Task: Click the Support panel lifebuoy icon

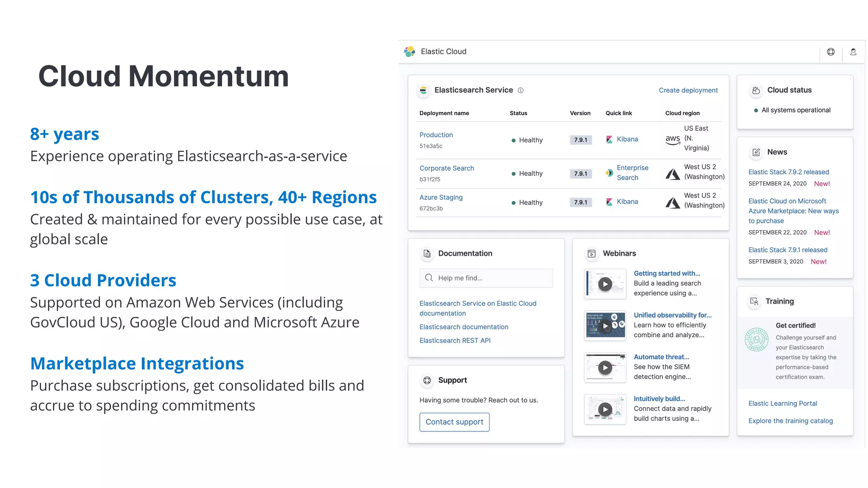Action: [x=427, y=380]
